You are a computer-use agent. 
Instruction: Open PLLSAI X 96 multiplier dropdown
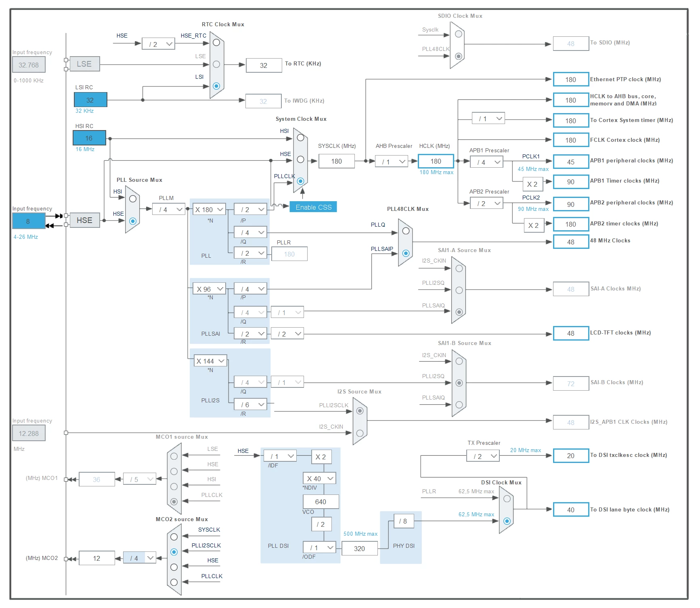pyautogui.click(x=209, y=289)
